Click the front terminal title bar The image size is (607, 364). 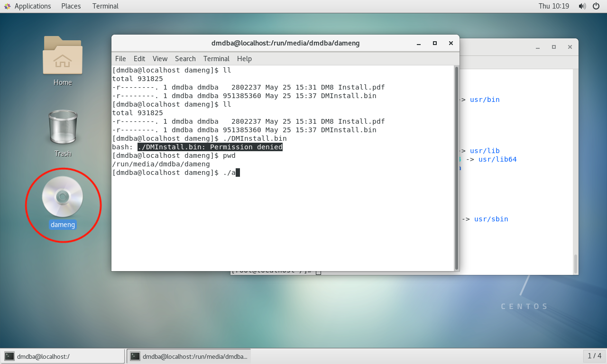click(285, 43)
